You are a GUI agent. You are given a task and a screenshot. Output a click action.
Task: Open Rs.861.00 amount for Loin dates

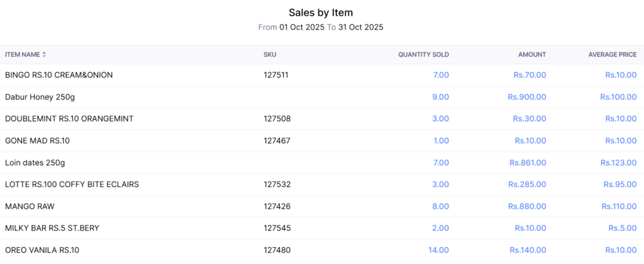(527, 163)
